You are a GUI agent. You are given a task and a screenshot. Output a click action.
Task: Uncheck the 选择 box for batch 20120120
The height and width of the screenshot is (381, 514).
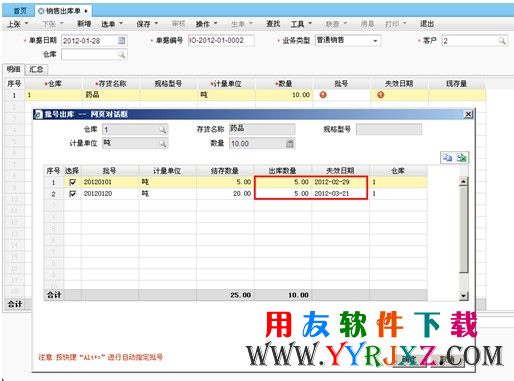(x=72, y=194)
